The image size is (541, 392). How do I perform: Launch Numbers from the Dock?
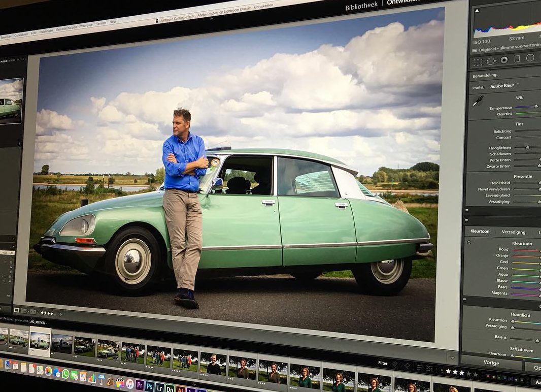click(x=92, y=378)
